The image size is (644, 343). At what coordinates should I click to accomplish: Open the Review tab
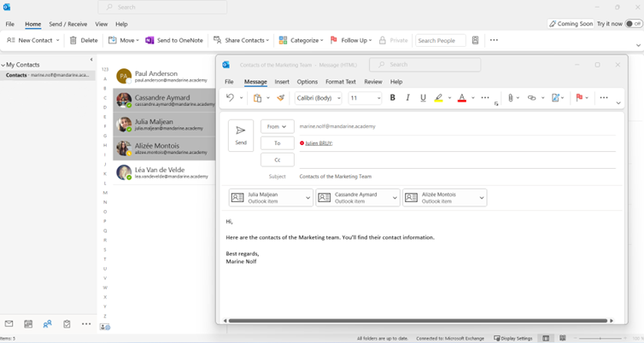(x=373, y=82)
